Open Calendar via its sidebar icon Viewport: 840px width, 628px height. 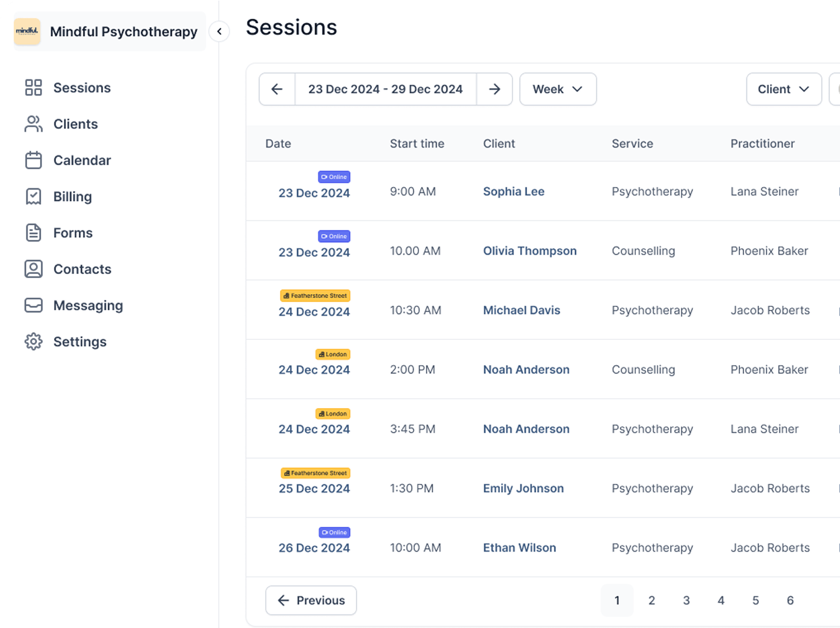point(34,161)
